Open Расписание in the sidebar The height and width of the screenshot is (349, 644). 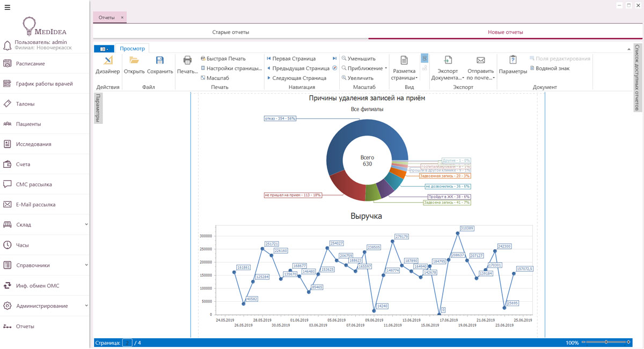coord(31,64)
